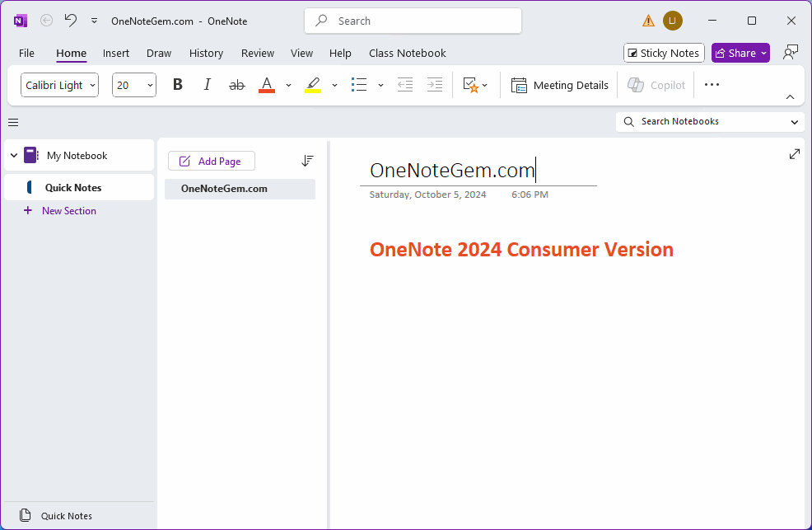
Task: Switch to the Draw tab
Action: (159, 53)
